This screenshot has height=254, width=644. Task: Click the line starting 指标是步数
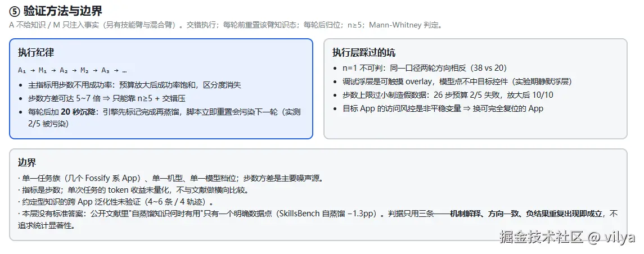(x=133, y=190)
